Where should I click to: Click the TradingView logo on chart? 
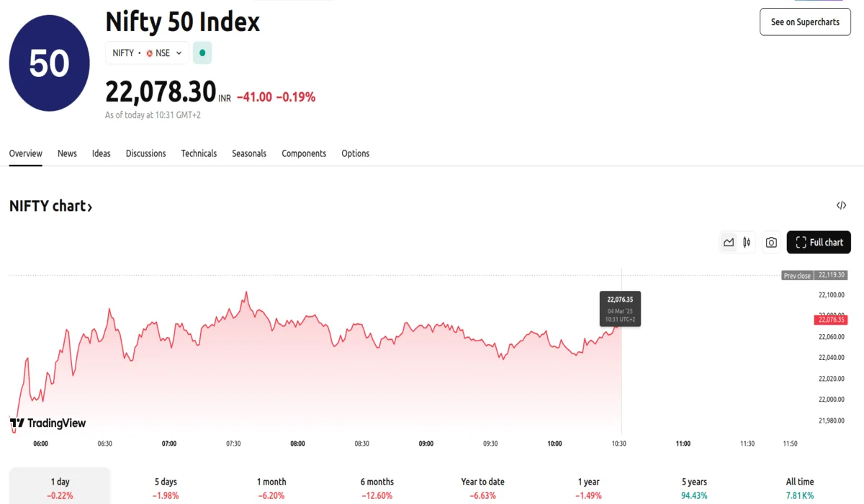click(48, 423)
